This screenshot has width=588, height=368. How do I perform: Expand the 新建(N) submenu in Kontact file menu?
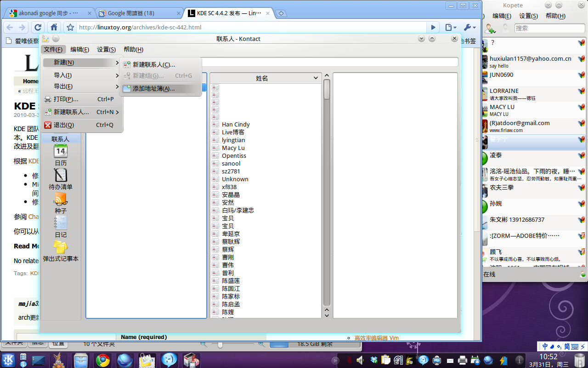tap(82, 63)
